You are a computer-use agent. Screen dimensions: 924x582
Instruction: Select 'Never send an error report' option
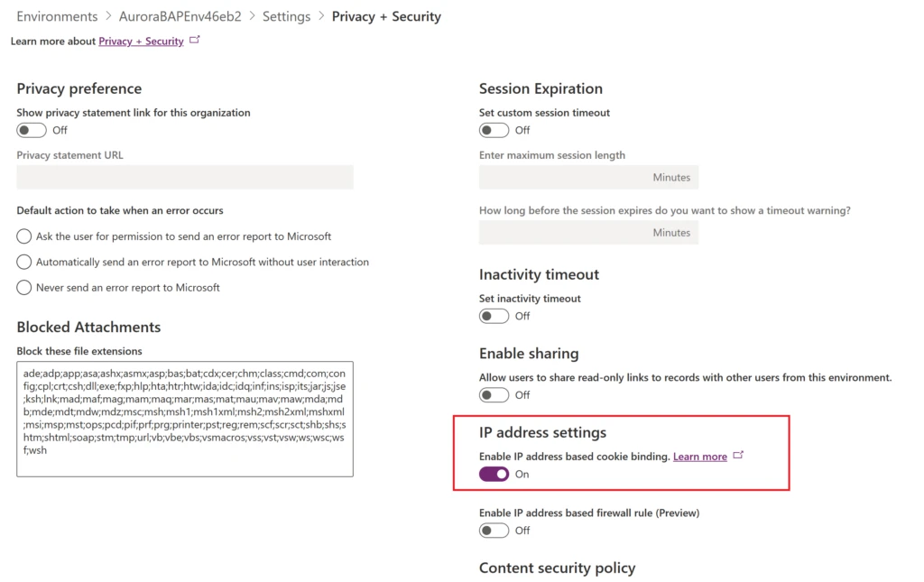[24, 288]
